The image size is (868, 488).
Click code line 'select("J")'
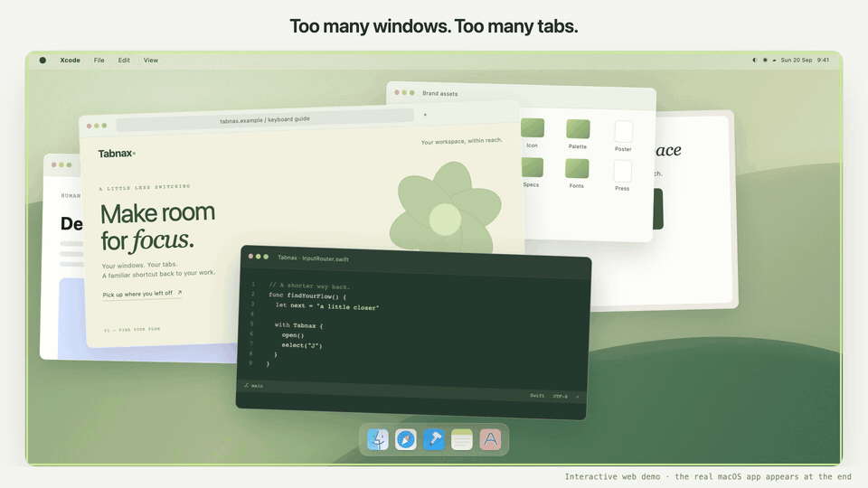tap(302, 345)
